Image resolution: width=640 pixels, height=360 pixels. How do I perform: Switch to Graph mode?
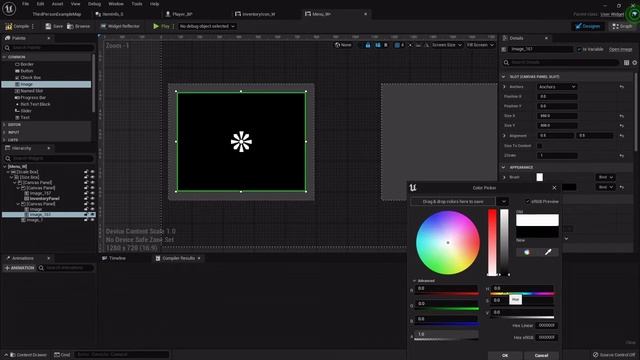pos(622,26)
